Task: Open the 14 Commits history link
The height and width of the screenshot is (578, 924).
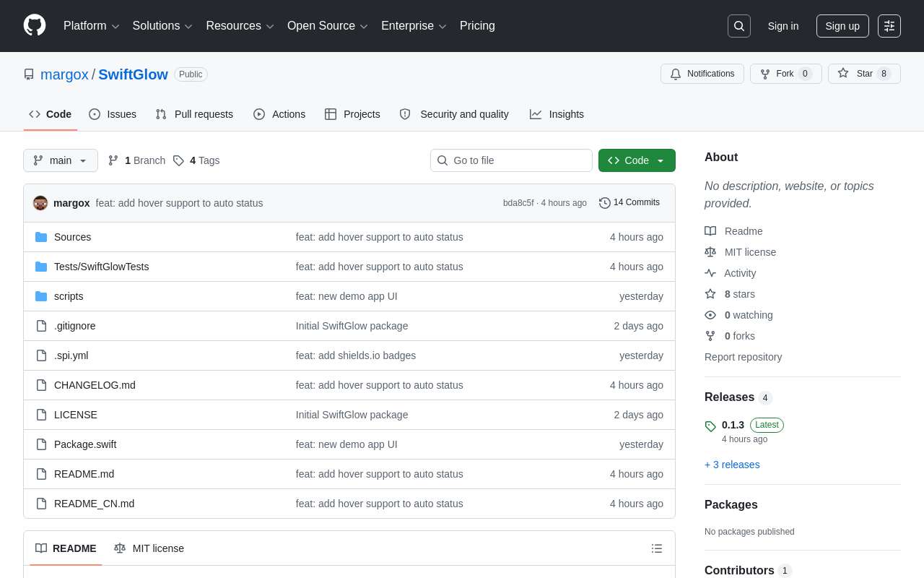Action: coord(629,203)
